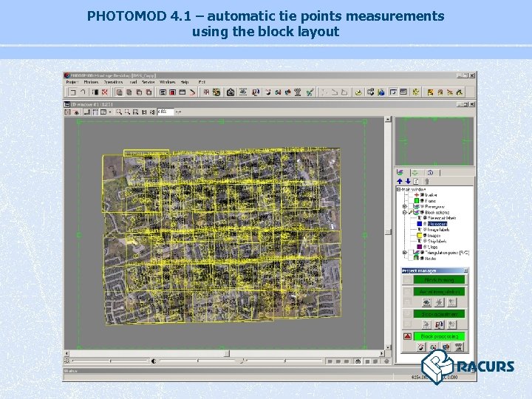The image size is (532, 399).
Task: Open the Help menu
Action: (185, 82)
